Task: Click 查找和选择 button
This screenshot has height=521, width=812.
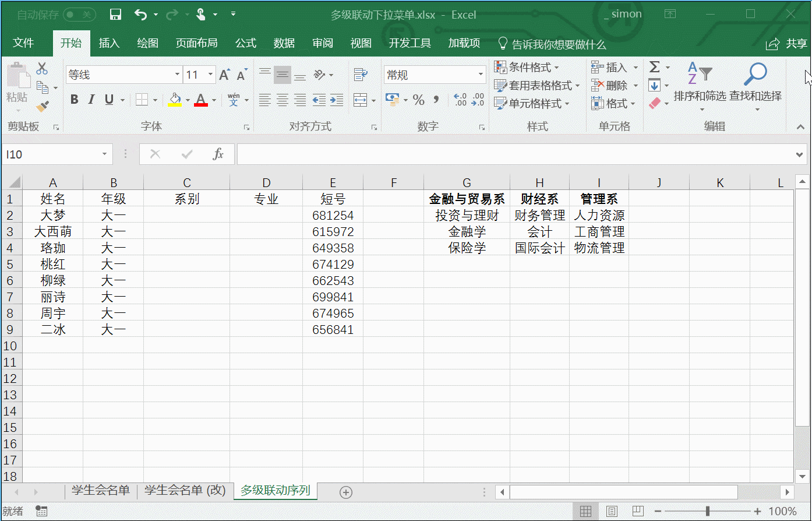Action: coord(755,87)
